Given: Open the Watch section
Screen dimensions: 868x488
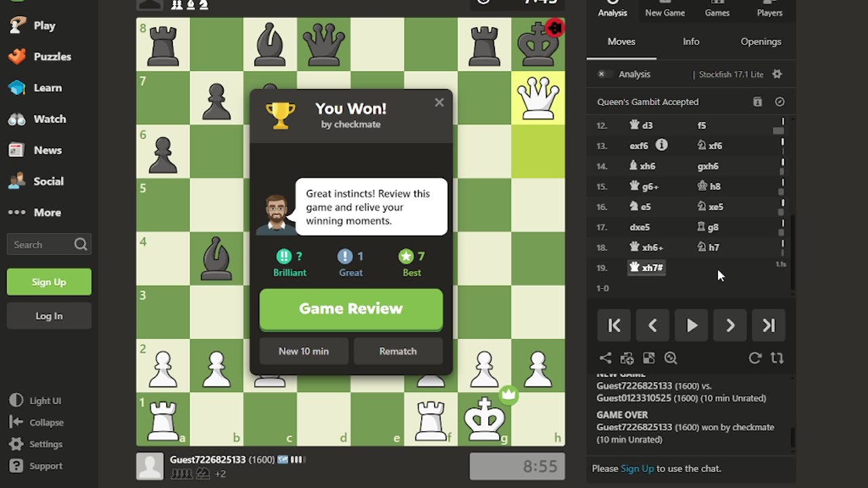Looking at the screenshot, I should click(x=37, y=119).
